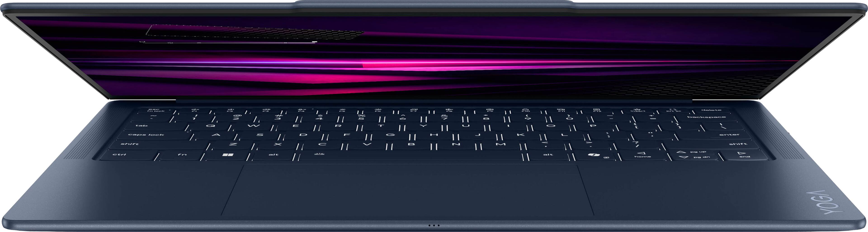This screenshot has height=232, width=868.
Task: Click the tab key
Action: coord(142,126)
